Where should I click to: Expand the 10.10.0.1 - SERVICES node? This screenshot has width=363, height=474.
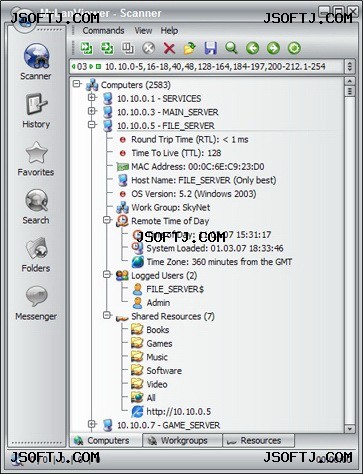92,98
